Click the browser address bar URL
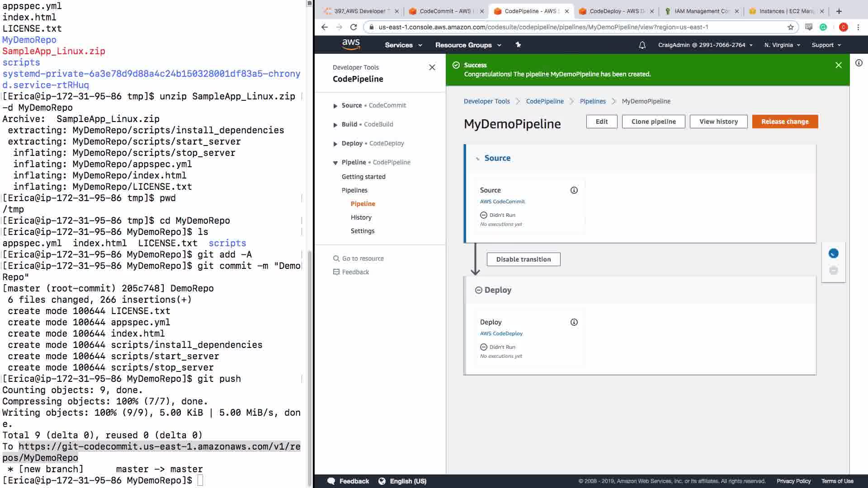Screen dimensions: 868x488 [x=542, y=27]
